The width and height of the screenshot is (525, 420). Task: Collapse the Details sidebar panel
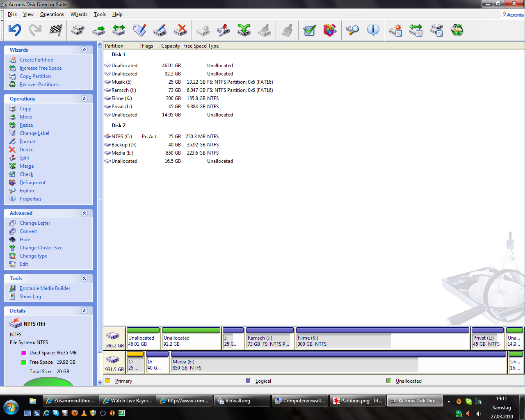(x=84, y=310)
